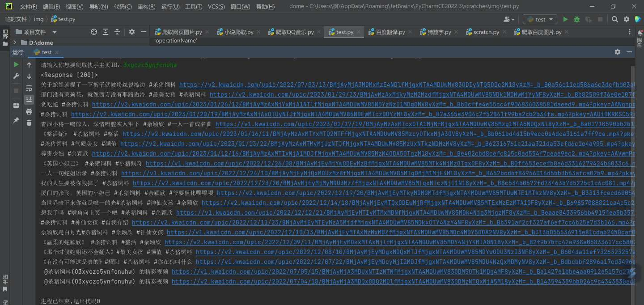Jump up the stack trace with the up arrow
The image size is (644, 305).
(x=29, y=64)
